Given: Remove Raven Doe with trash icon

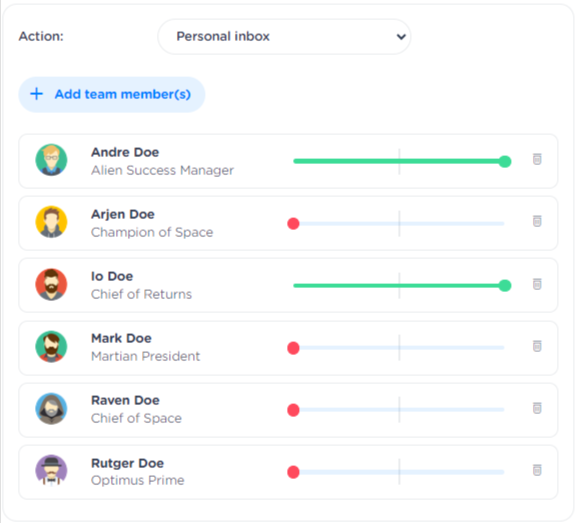Looking at the screenshot, I should 537,408.
